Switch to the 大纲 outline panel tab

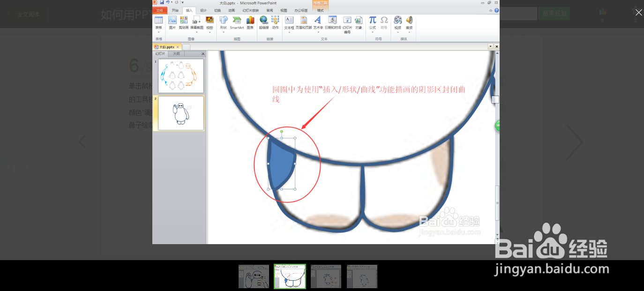(176, 54)
